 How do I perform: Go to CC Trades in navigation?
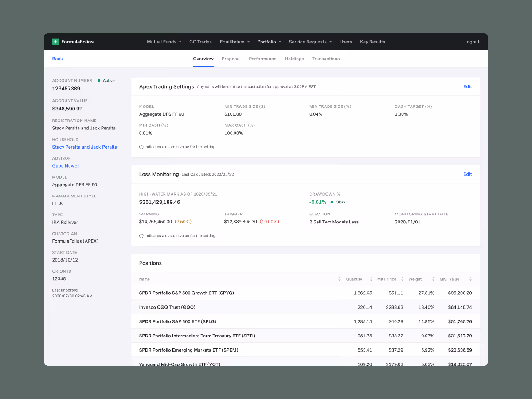pos(200,42)
